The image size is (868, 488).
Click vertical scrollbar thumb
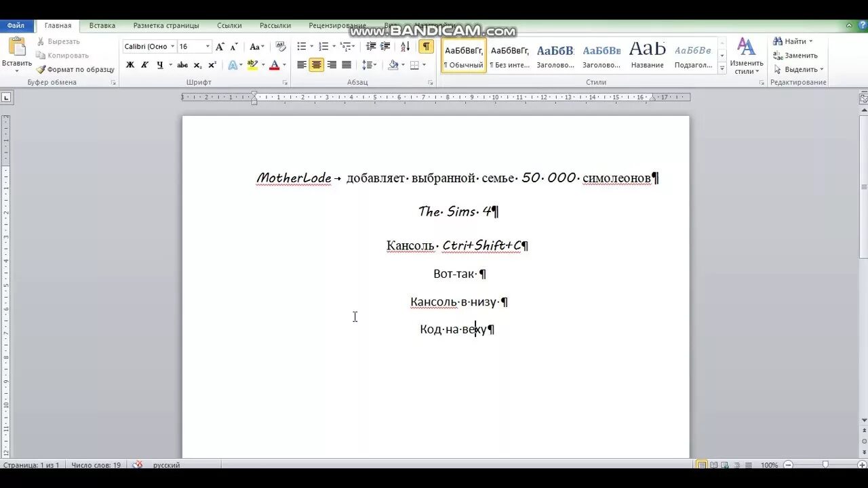click(863, 186)
